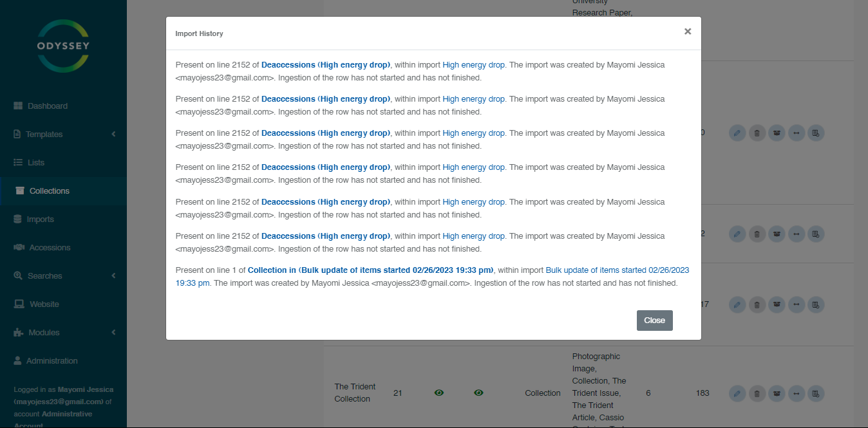Expand the Searches submenu arrow

(x=113, y=276)
